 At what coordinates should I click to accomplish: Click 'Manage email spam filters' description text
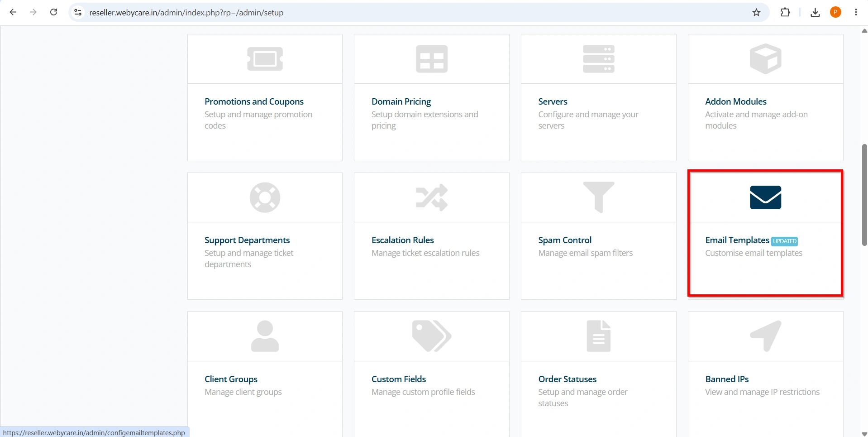(586, 253)
